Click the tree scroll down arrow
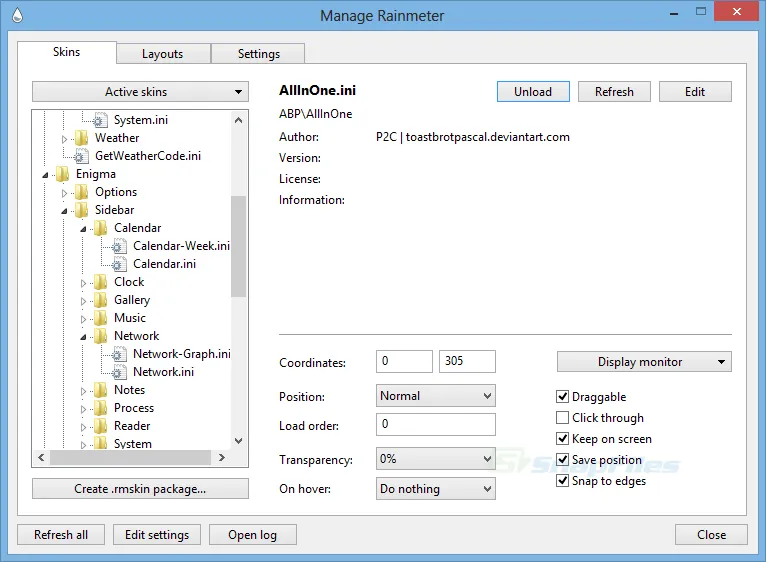This screenshot has height=562, width=766. (x=238, y=441)
